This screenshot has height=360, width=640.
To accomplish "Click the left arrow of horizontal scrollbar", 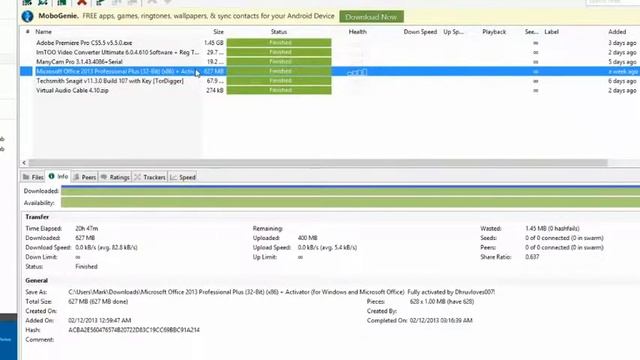I will pyautogui.click(x=24, y=163).
